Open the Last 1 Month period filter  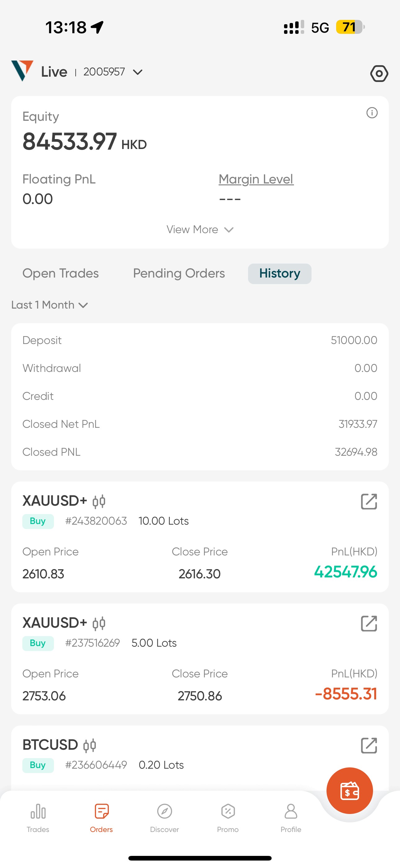(x=50, y=305)
